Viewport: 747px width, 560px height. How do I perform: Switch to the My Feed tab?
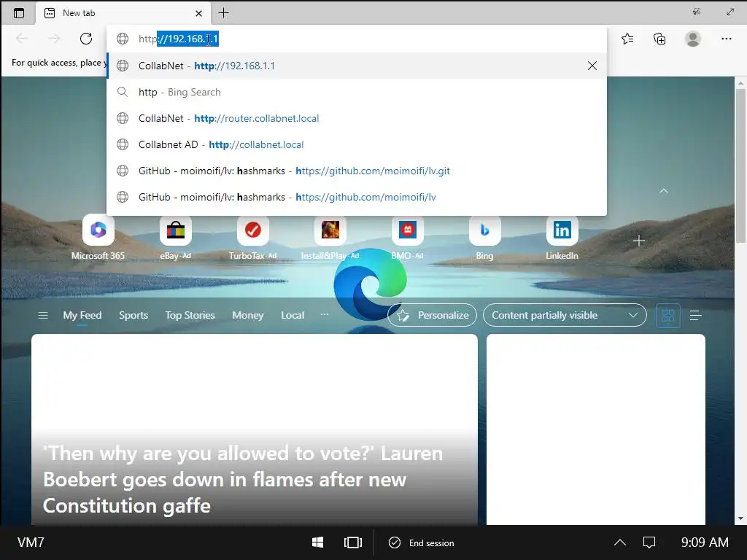click(82, 315)
